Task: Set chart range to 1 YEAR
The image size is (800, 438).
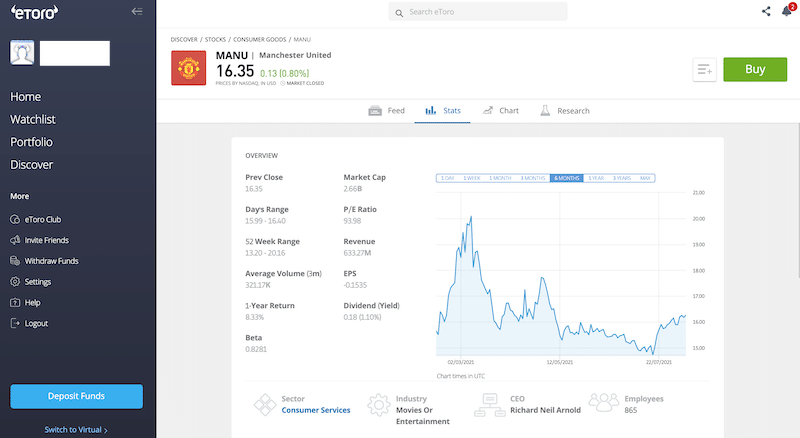Action: [596, 178]
